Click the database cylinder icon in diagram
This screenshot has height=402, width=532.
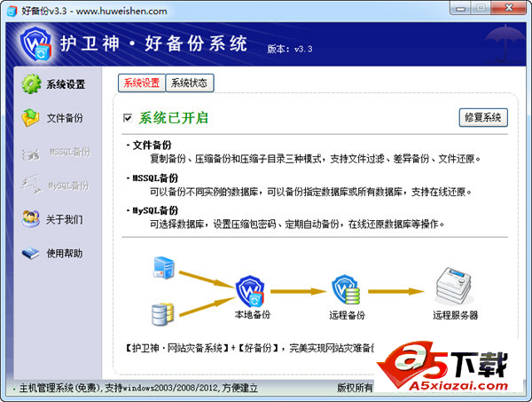click(x=162, y=314)
